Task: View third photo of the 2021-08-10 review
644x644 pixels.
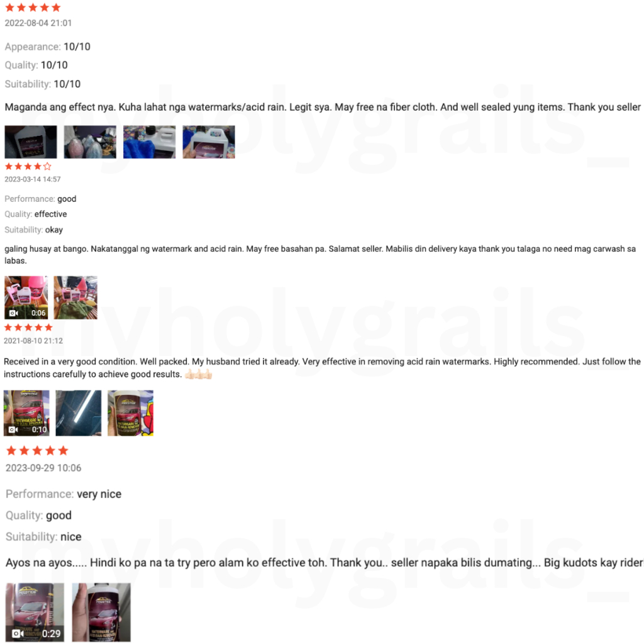Action: (131, 413)
